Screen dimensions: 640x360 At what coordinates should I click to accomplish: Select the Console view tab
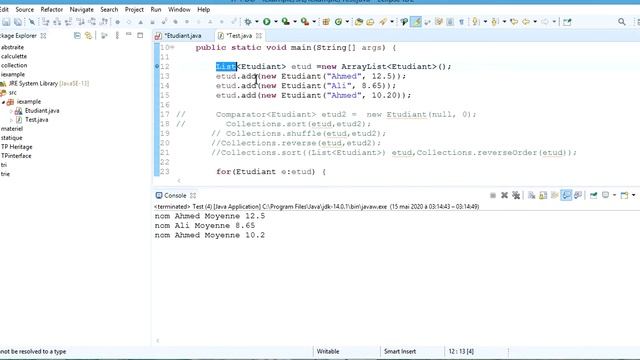tap(176, 196)
